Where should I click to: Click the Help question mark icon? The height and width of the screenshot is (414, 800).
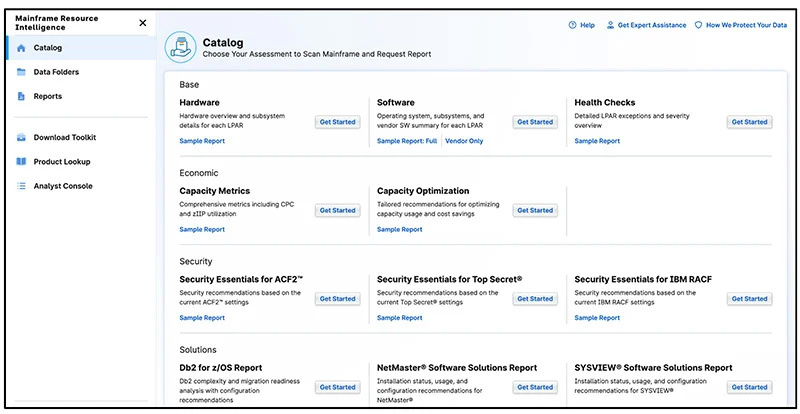pyautogui.click(x=572, y=25)
